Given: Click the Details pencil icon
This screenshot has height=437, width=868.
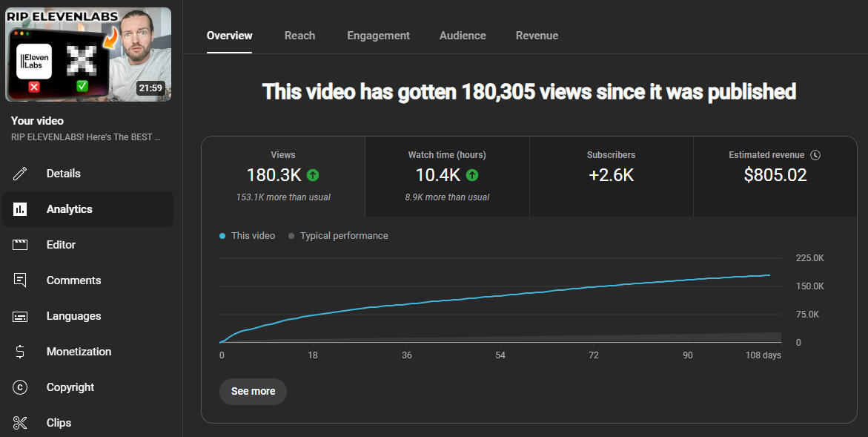Looking at the screenshot, I should coord(20,174).
